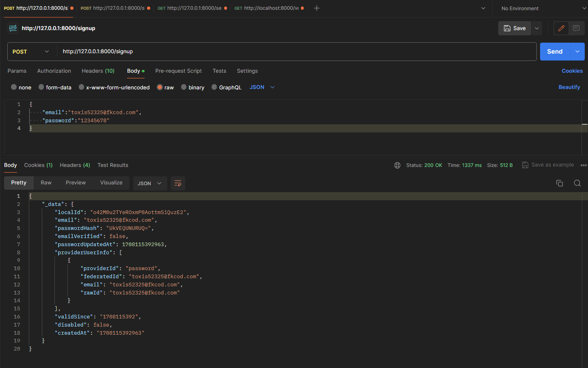Add a new request tab with plus icon
This screenshot has height=368, width=588.
pyautogui.click(x=317, y=8)
